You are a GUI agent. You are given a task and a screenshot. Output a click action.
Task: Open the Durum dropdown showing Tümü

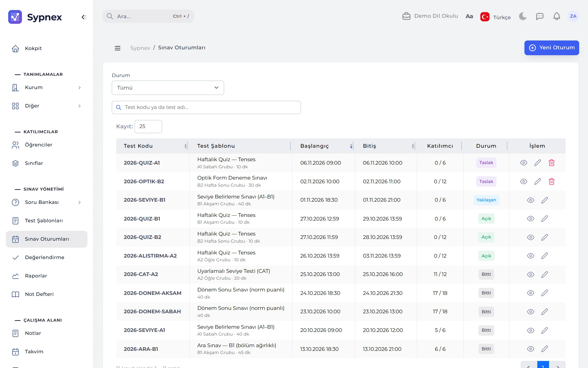coord(168,88)
